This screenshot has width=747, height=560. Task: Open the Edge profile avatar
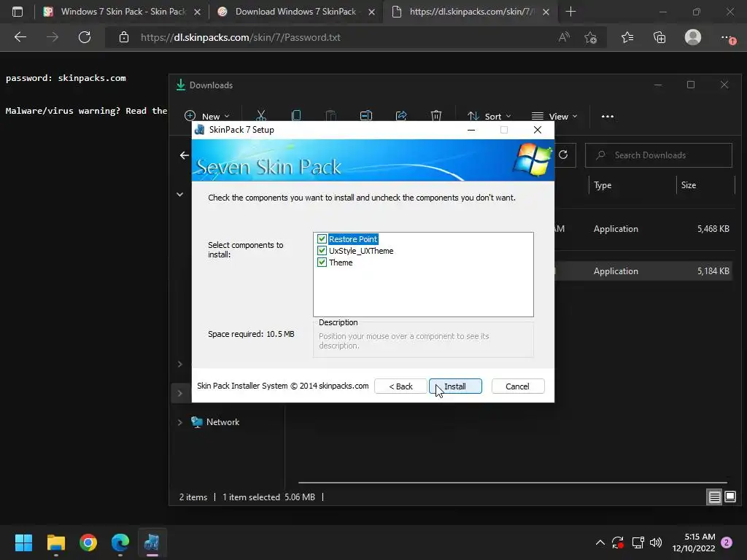(693, 37)
